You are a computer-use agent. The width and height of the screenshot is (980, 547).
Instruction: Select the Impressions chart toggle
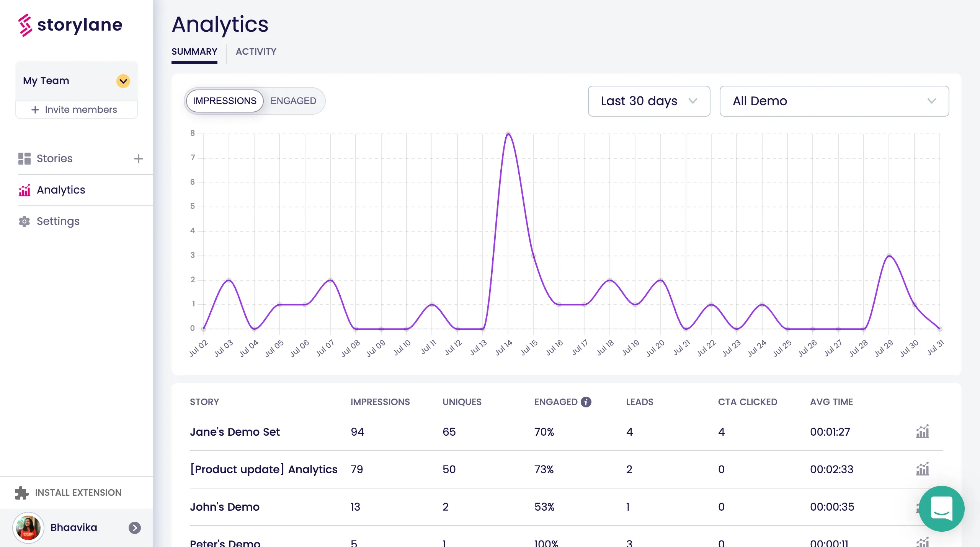(225, 101)
